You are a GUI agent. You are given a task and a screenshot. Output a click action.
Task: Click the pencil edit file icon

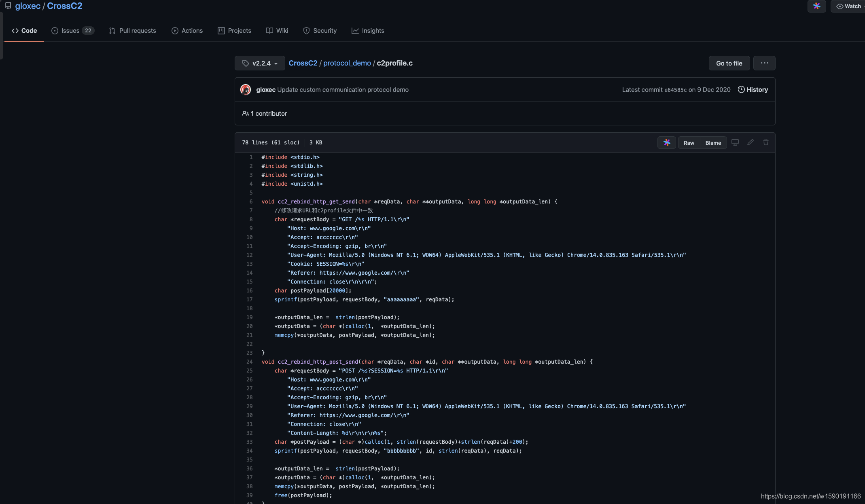(751, 142)
